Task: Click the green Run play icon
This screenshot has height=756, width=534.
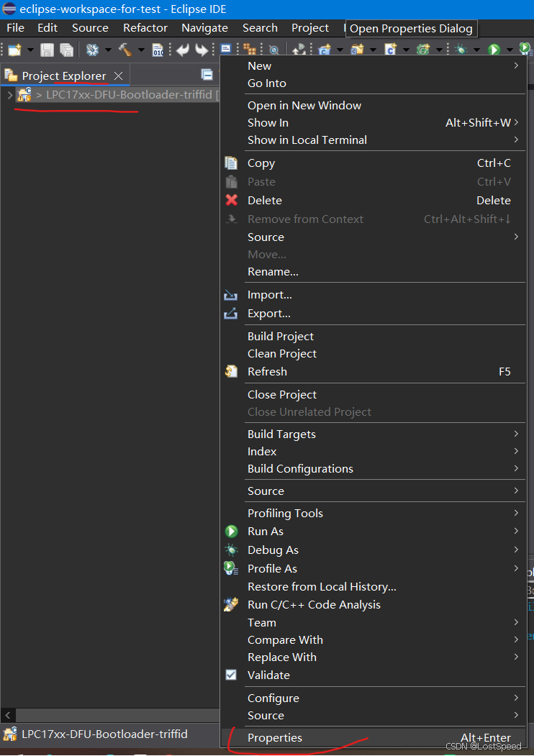Action: [x=494, y=50]
